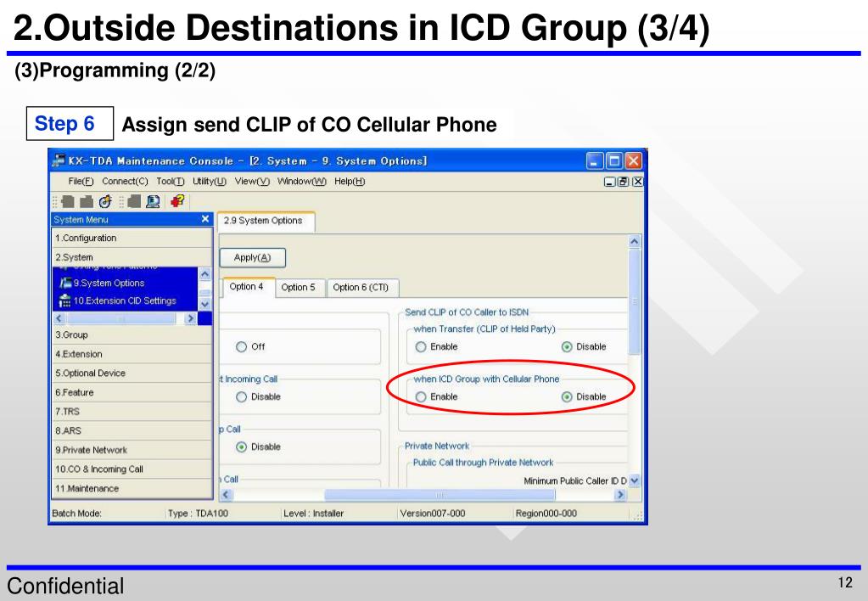Open 10.CO & Incoming Call menu
The height and width of the screenshot is (601, 868).
132,469
